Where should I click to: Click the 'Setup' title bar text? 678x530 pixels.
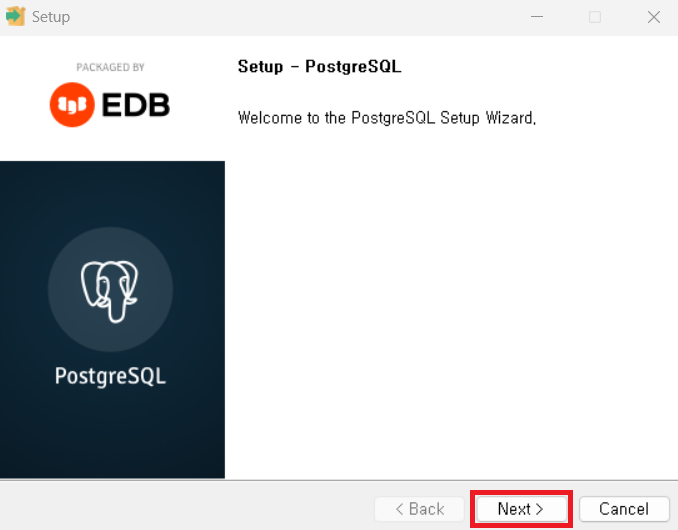pos(51,17)
